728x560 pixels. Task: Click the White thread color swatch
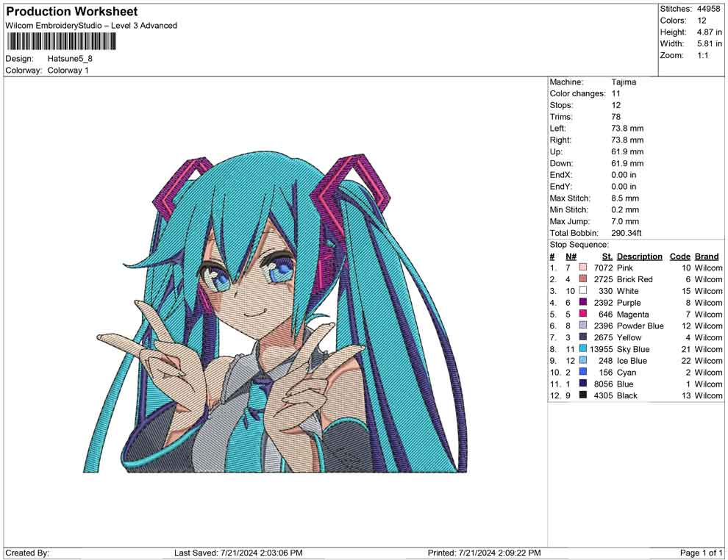click(583, 290)
